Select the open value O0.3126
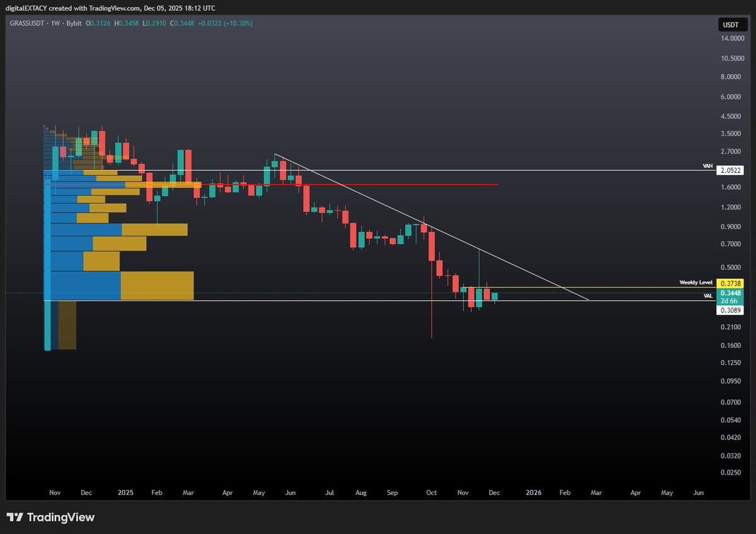The height and width of the screenshot is (534, 756). pyautogui.click(x=100, y=23)
